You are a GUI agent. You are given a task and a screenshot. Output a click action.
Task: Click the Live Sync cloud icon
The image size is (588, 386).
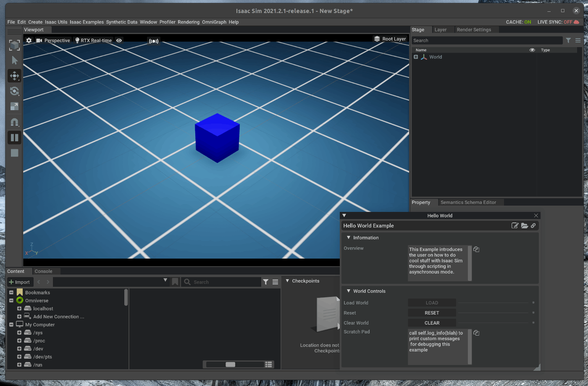click(x=577, y=22)
